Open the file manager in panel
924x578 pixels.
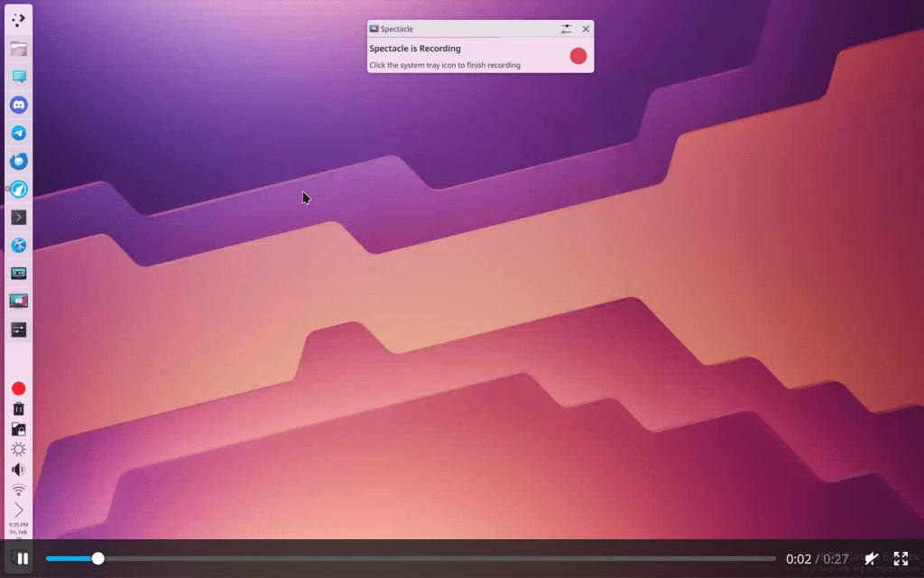point(18,49)
